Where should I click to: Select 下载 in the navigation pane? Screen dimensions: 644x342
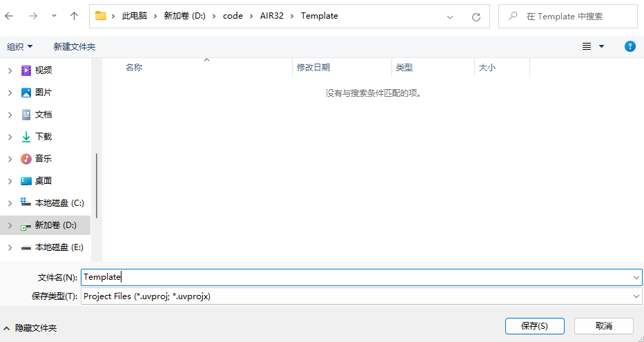(43, 137)
